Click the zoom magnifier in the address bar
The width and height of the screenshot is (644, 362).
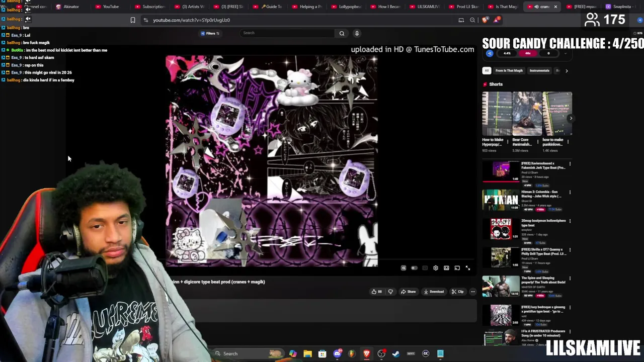click(x=472, y=20)
